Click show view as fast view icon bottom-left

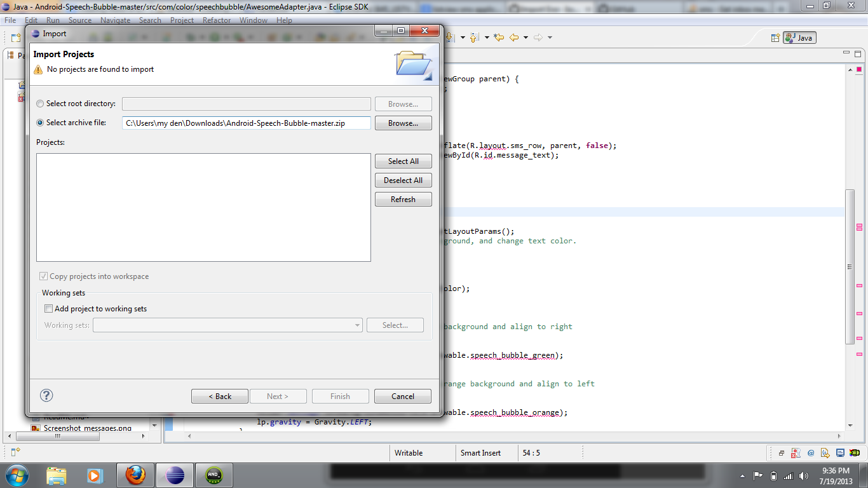pos(15,452)
